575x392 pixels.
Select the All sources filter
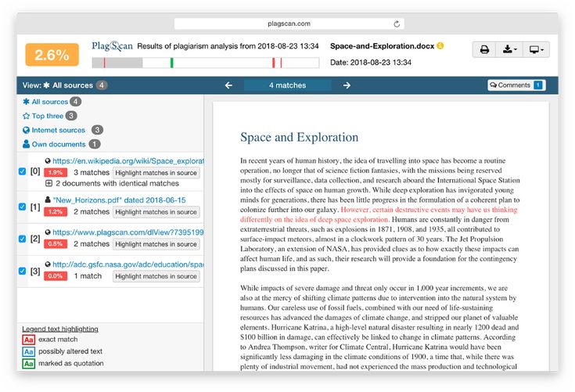[x=50, y=102]
